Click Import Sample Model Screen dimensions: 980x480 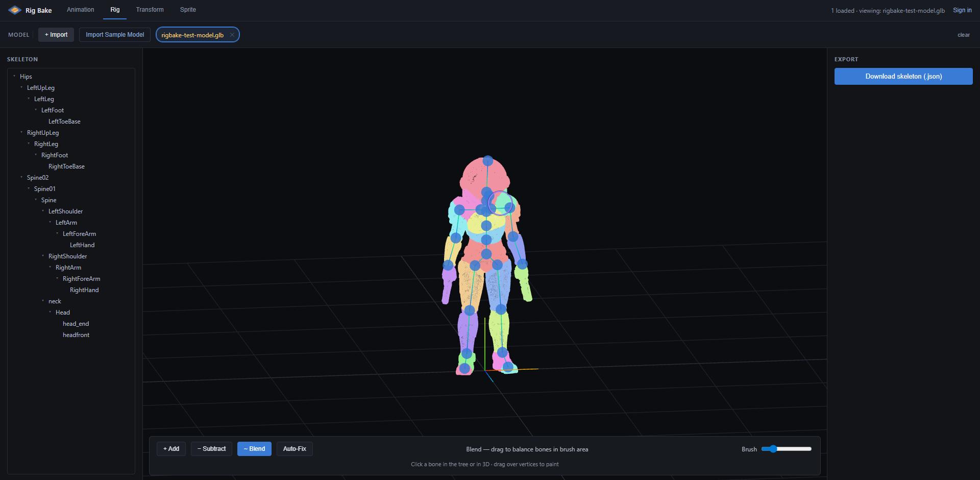115,35
